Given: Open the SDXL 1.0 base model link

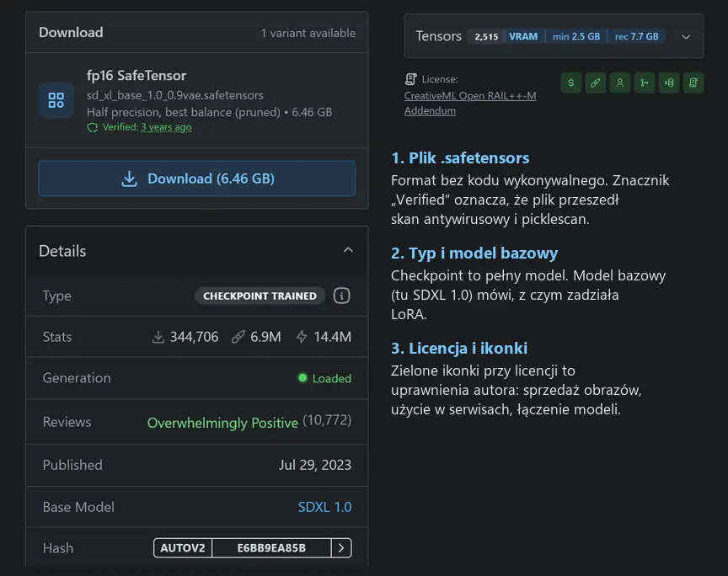Looking at the screenshot, I should [x=324, y=507].
